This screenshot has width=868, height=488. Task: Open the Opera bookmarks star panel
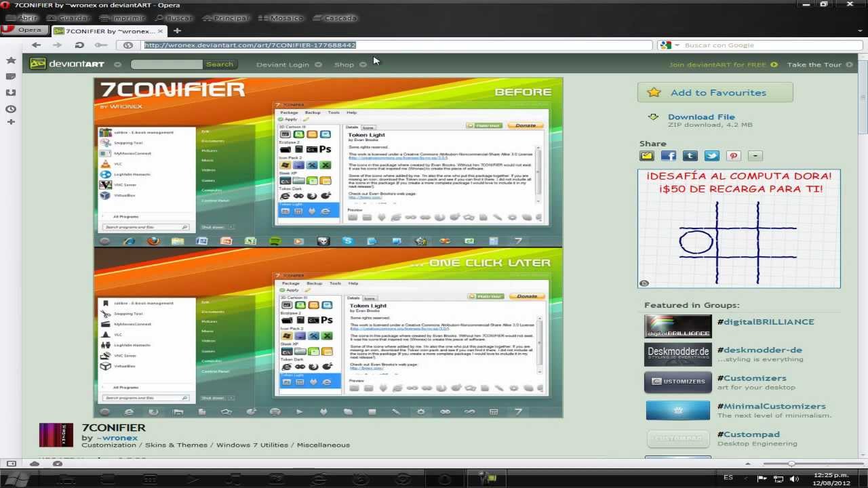click(x=11, y=60)
